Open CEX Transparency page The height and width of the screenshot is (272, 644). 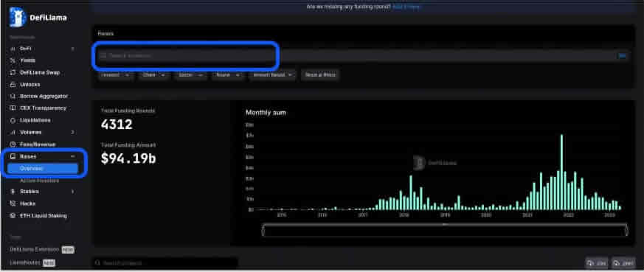point(43,108)
